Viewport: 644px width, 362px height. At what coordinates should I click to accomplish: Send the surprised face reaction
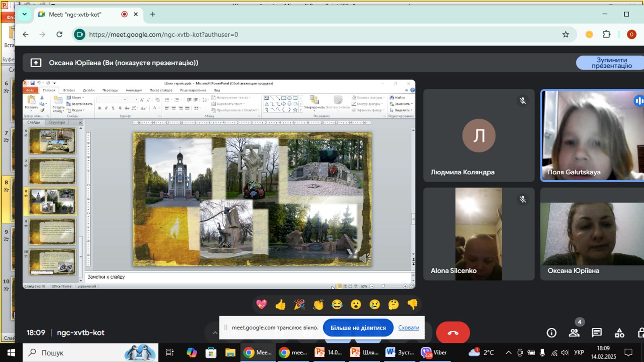(x=356, y=304)
